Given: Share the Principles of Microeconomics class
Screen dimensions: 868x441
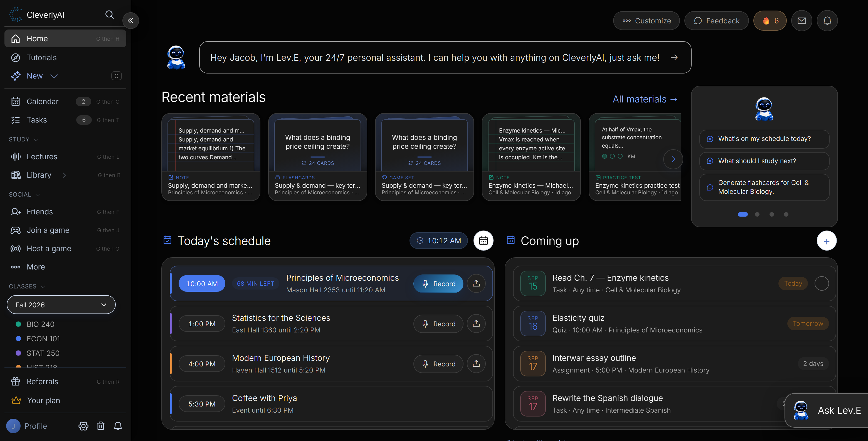Looking at the screenshot, I should tap(476, 283).
